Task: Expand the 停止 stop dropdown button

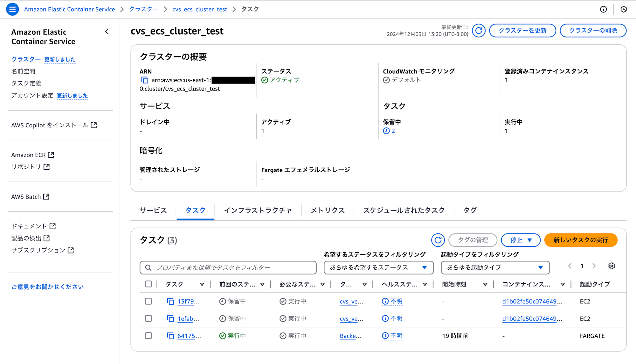Action: [521, 240]
